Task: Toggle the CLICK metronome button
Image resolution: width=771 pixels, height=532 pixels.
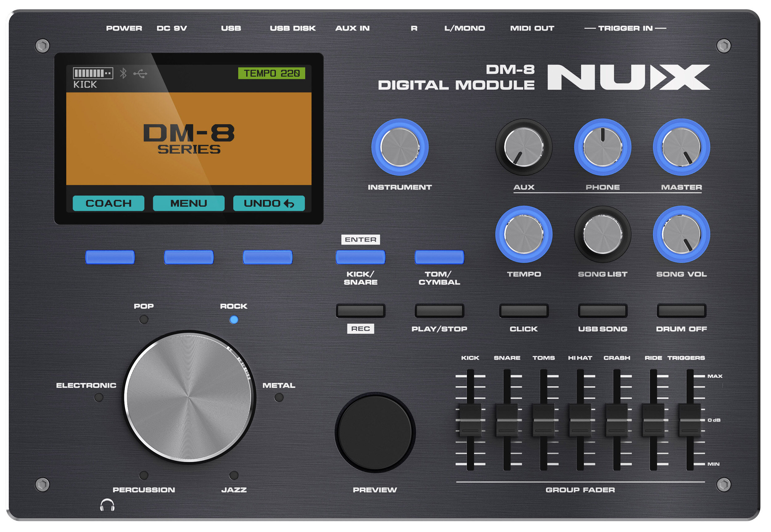Action: [x=524, y=311]
